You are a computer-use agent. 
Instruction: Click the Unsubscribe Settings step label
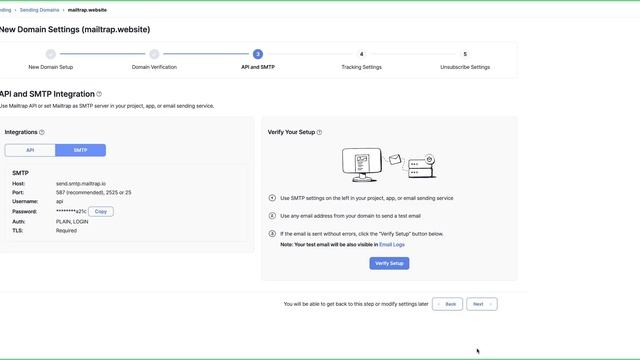[465, 67]
